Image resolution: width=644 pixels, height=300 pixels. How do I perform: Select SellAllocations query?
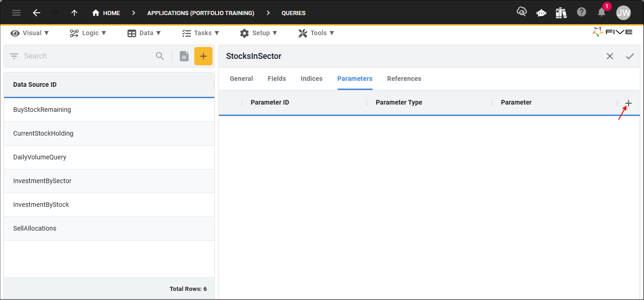pos(109,228)
